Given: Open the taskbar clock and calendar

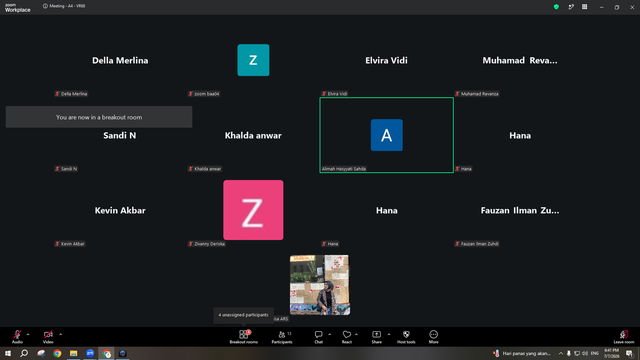Looking at the screenshot, I should (x=611, y=353).
